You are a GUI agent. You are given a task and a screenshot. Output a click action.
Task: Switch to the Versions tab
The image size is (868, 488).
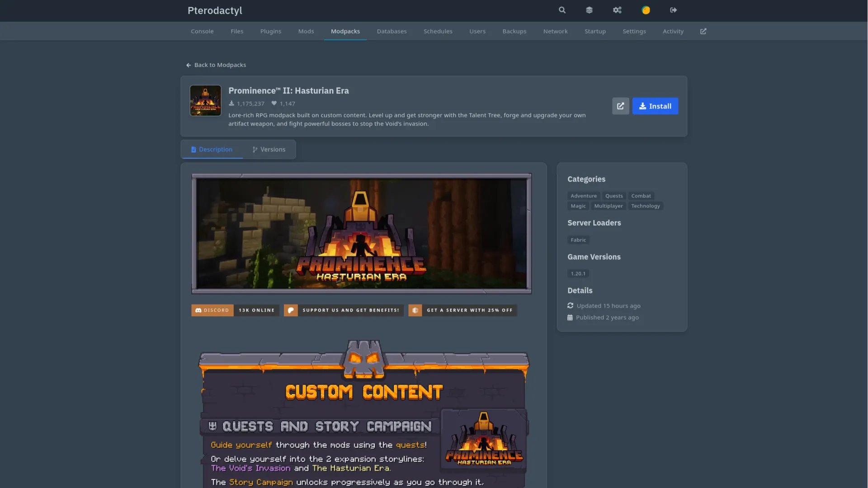tap(269, 150)
